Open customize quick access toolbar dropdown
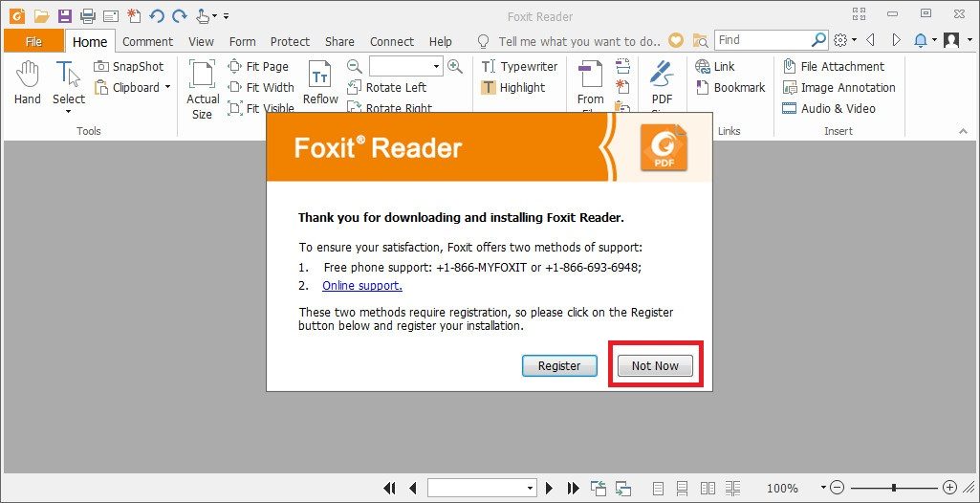The width and height of the screenshot is (980, 503). coord(227,16)
